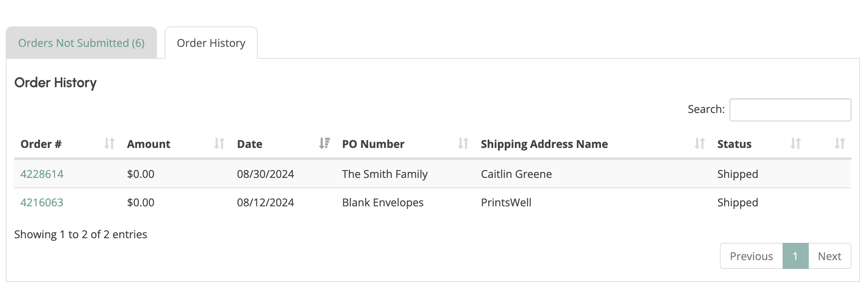
Task: Switch to the Orders Not Submitted tab
Action: (81, 43)
